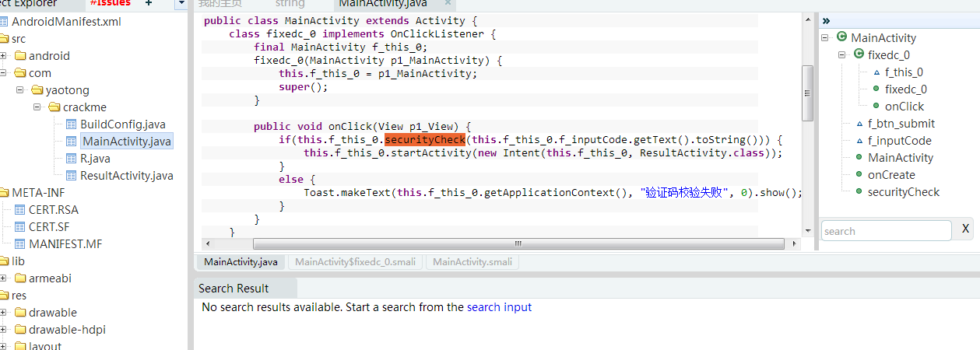The width and height of the screenshot is (980, 350).
Task: Click the CERT.RSA file icon
Action: 20,210
